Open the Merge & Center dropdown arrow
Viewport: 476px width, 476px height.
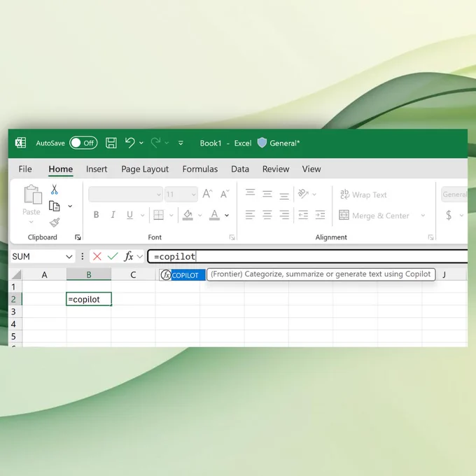coord(423,215)
